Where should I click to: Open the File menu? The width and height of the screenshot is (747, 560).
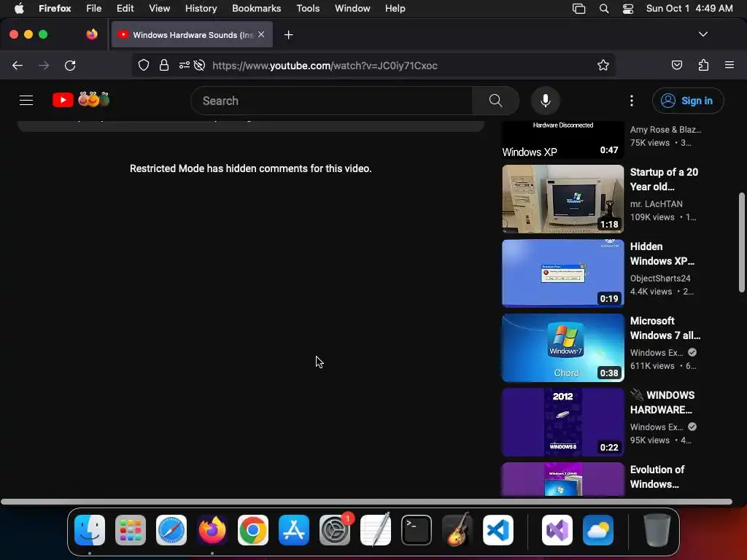94,9
